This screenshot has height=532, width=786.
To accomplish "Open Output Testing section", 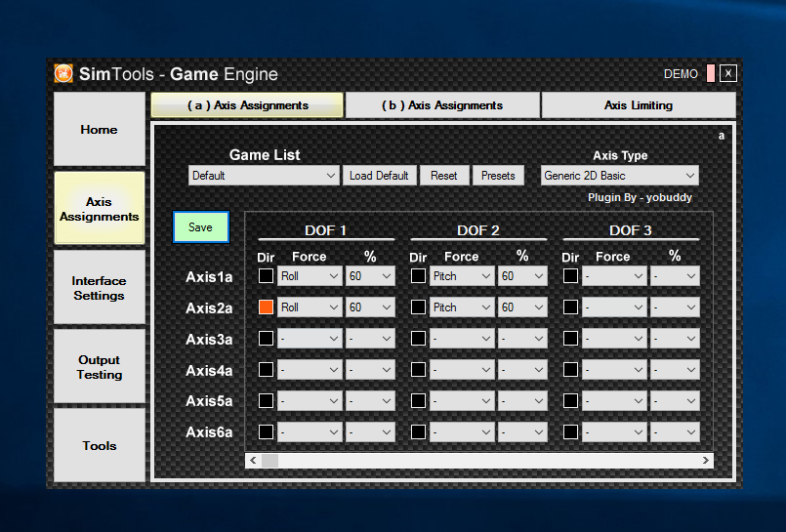I will 100,367.
